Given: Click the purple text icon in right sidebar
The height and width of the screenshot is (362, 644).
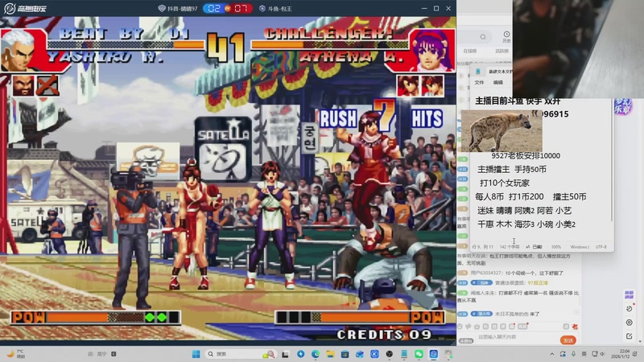Looking at the screenshot, I should tap(629, 294).
